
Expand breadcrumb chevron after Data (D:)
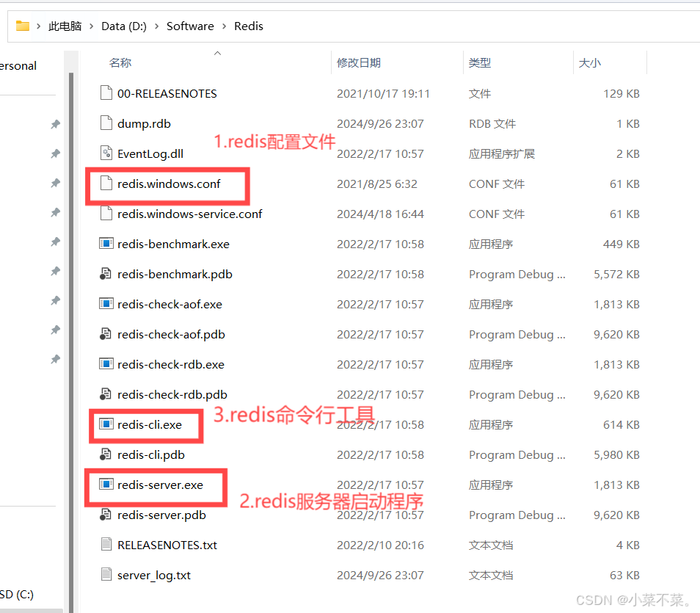157,26
